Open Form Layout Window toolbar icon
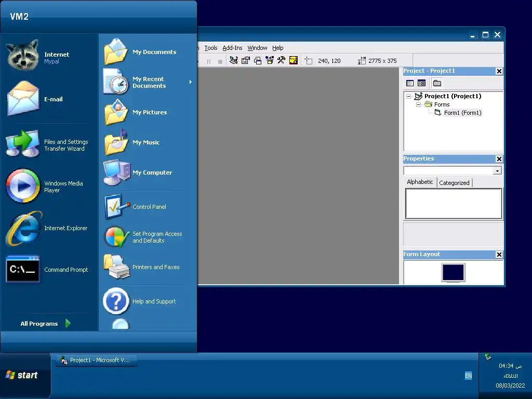This screenshot has height=399, width=532. [258, 60]
